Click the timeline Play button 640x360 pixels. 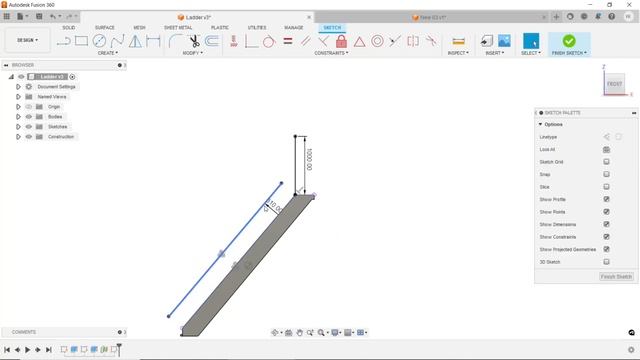pyautogui.click(x=27, y=350)
